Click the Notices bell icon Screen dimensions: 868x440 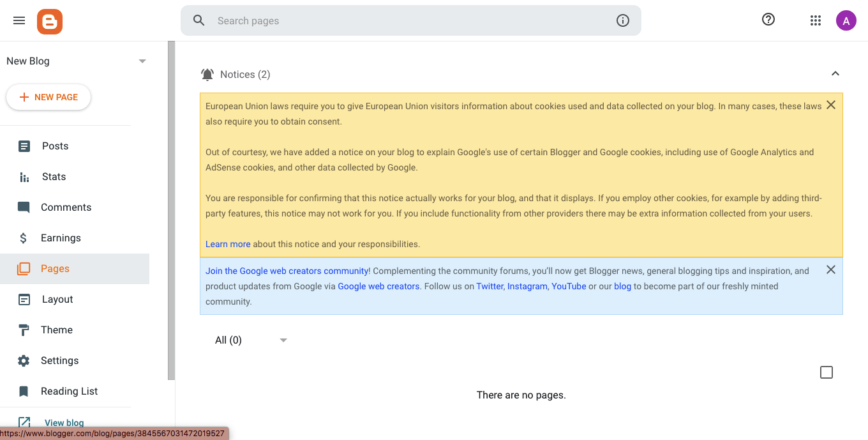207,75
